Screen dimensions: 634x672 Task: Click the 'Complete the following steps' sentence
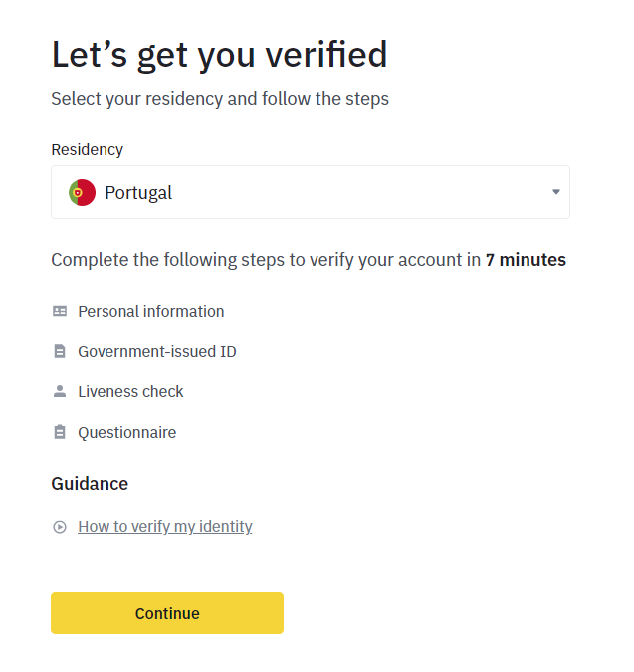(267, 260)
